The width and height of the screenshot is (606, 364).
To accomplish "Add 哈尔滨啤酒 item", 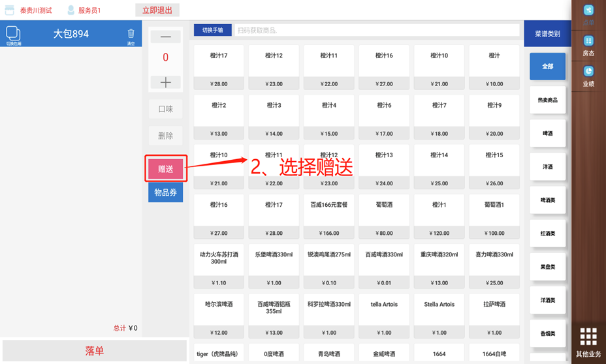I will (x=219, y=316).
